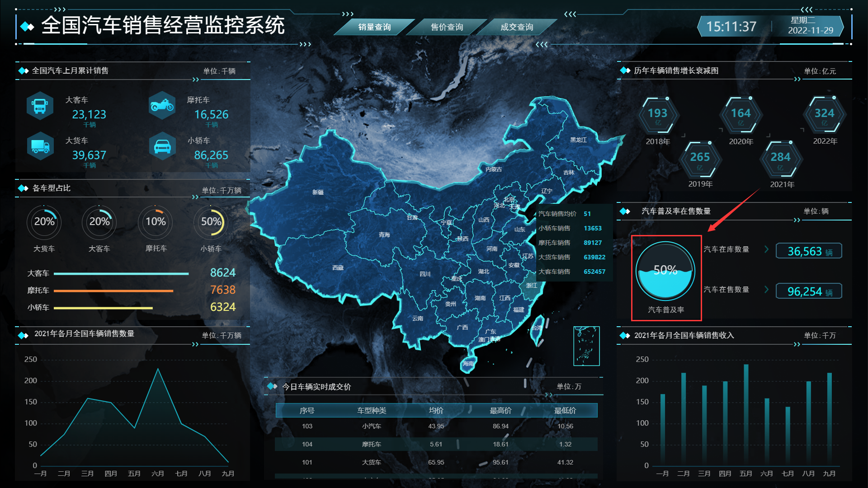Viewport: 868px width, 488px height.
Task: Click the 最低价 column header
Action: tap(566, 410)
